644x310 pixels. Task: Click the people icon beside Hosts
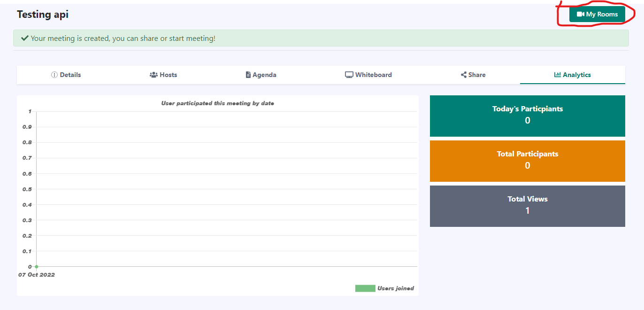(153, 75)
